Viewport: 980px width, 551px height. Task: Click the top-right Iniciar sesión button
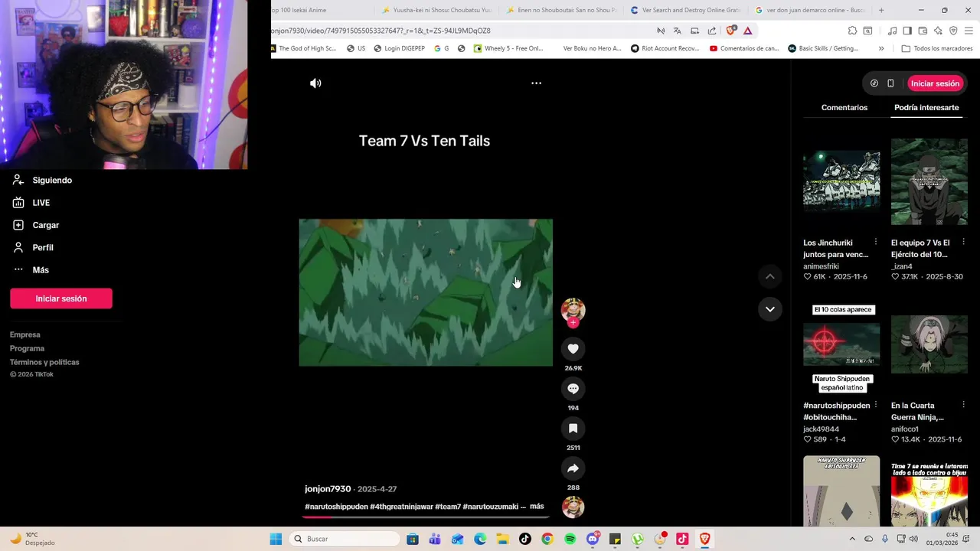[x=935, y=83]
